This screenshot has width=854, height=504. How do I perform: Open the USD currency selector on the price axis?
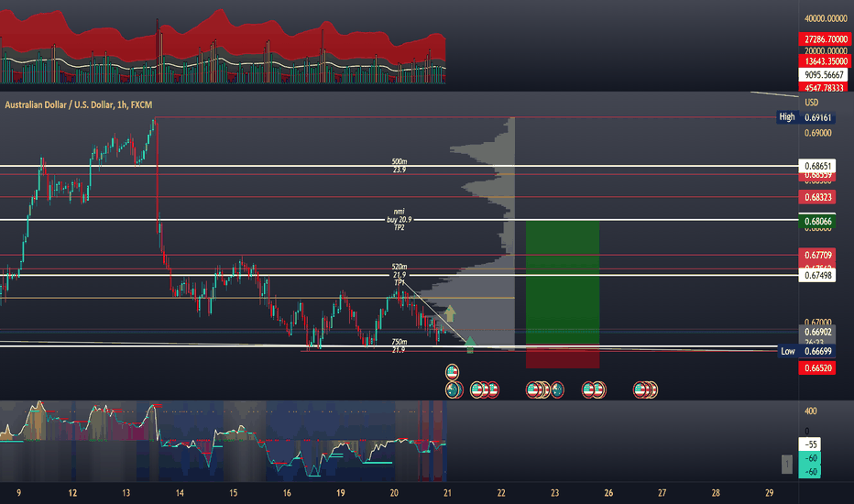pos(812,103)
